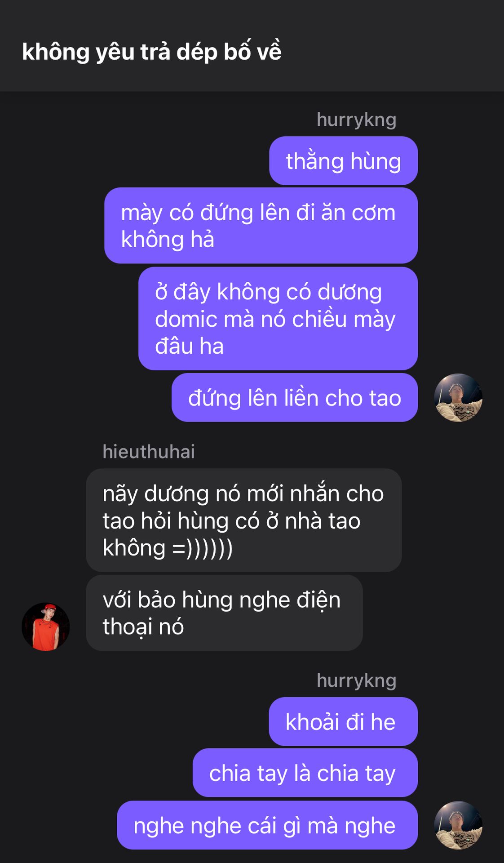Click the words "thoại nó" in gray bubble
This screenshot has width=504, height=863.
[143, 627]
